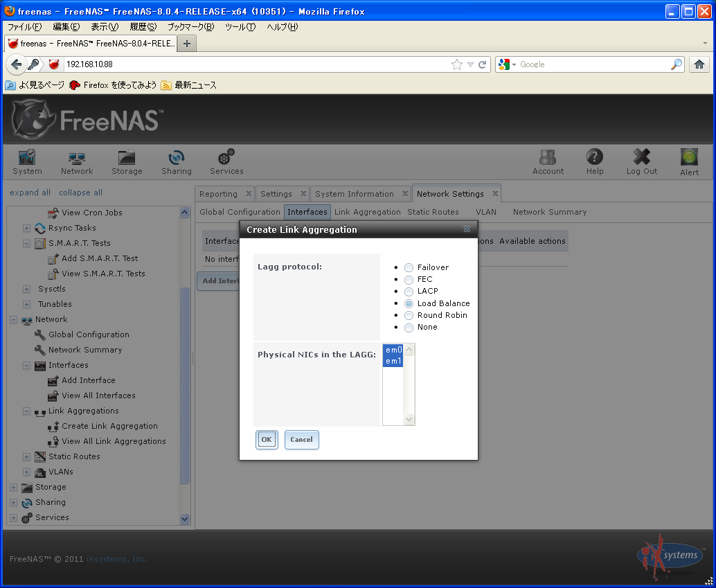This screenshot has width=716, height=588.
Task: Collapse the S.M.A.R.T. Tests tree node
Action: pos(26,243)
